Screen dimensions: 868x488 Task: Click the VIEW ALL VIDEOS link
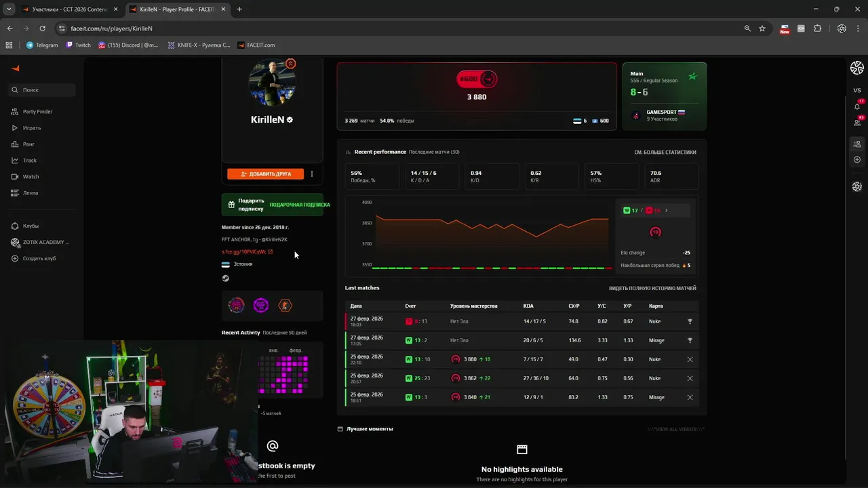coord(676,429)
